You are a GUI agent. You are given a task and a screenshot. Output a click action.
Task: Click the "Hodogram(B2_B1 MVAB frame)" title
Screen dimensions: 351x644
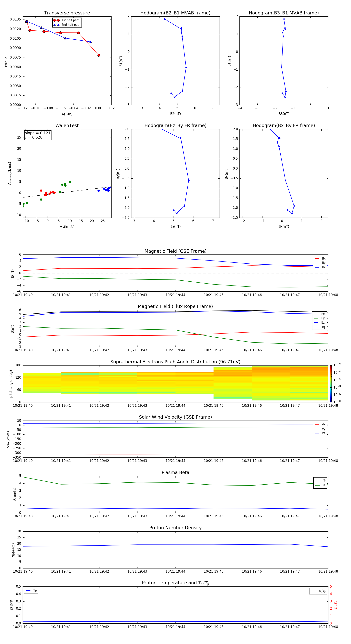pos(175,13)
